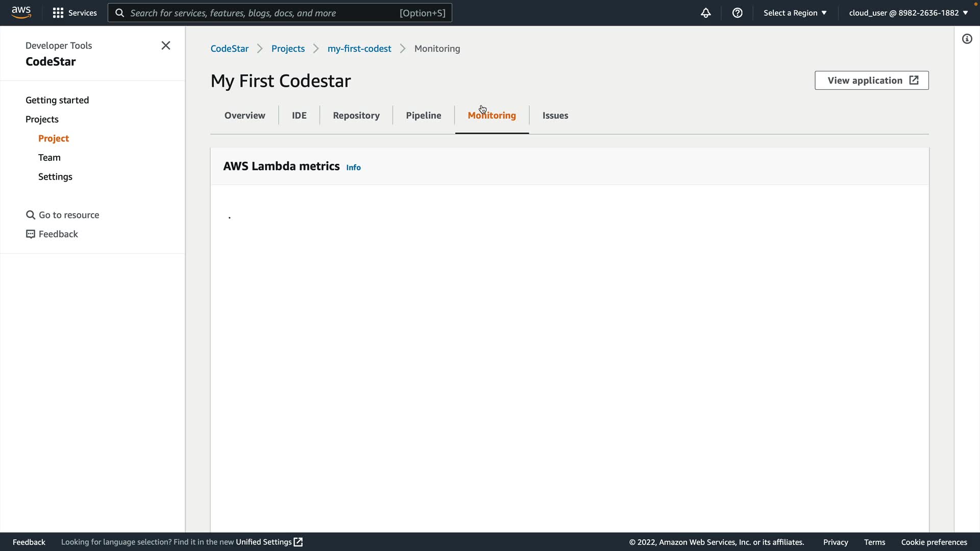Switch to the Repository tab
Screen dimensions: 980x551
coord(356,115)
